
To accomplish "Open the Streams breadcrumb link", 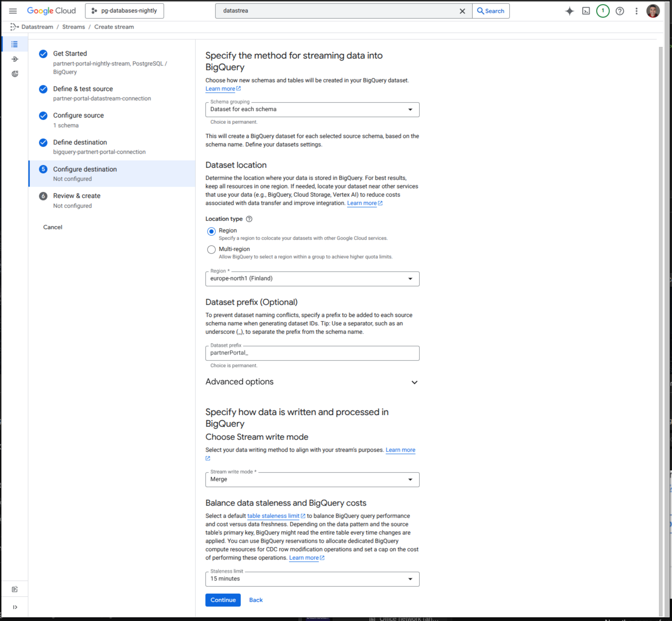I will [x=74, y=27].
